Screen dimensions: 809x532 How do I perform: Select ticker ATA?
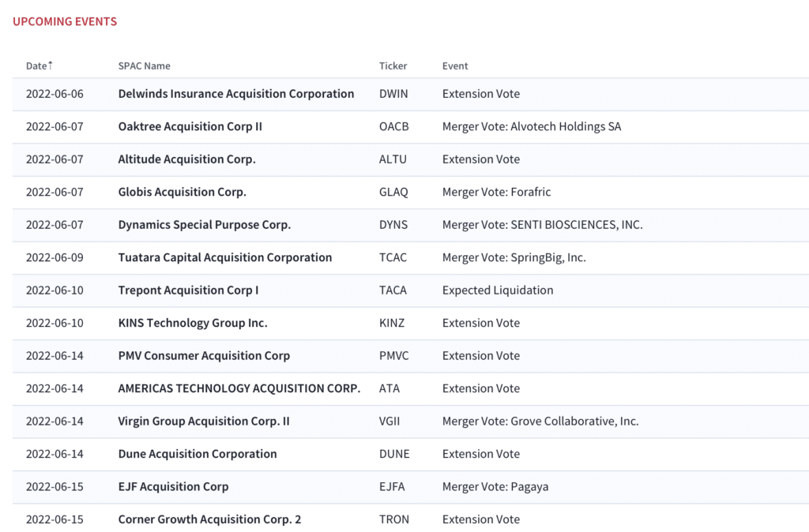[x=389, y=388]
